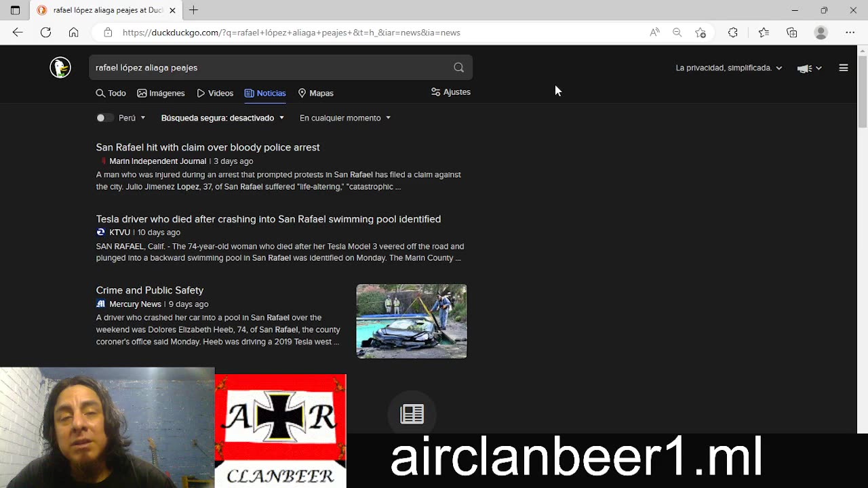Image resolution: width=868 pixels, height=488 pixels.
Task: Open Tesla driver swimming pool article
Action: click(x=269, y=219)
